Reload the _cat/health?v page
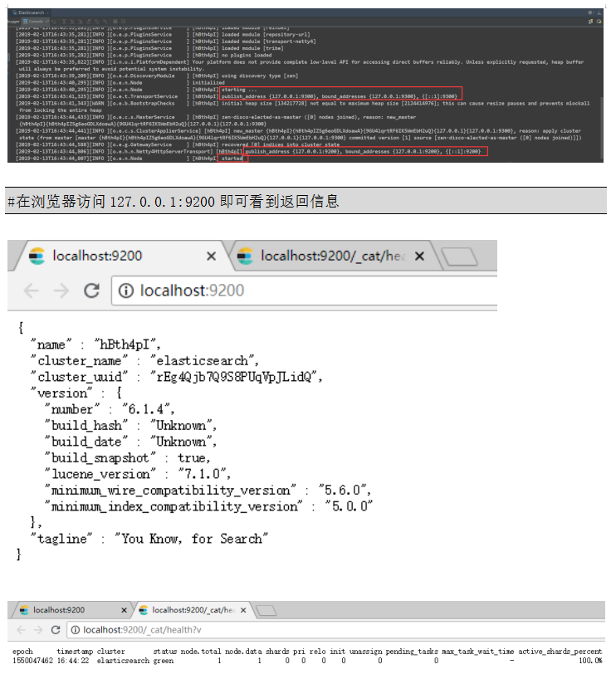The height and width of the screenshot is (674, 616). pyautogui.click(x=56, y=630)
